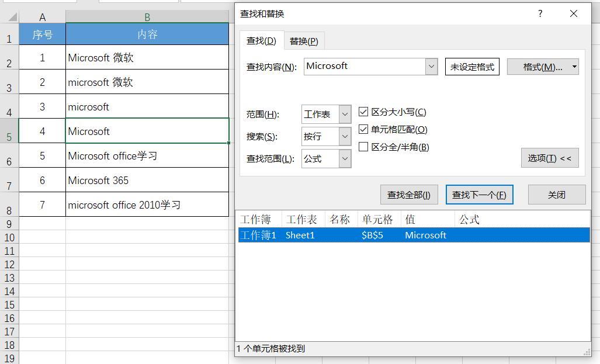This screenshot has height=364, width=600.
Task: Click the 关闭 button
Action: 557,195
